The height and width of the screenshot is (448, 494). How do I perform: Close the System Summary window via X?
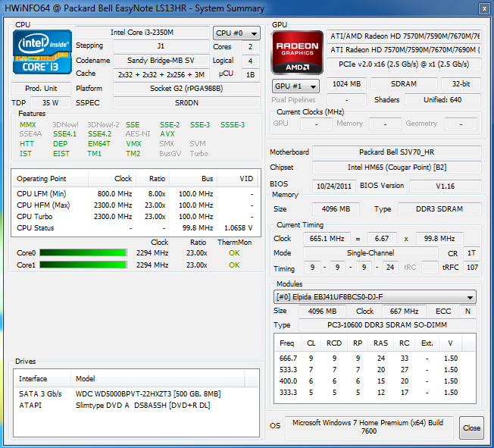tap(484, 8)
